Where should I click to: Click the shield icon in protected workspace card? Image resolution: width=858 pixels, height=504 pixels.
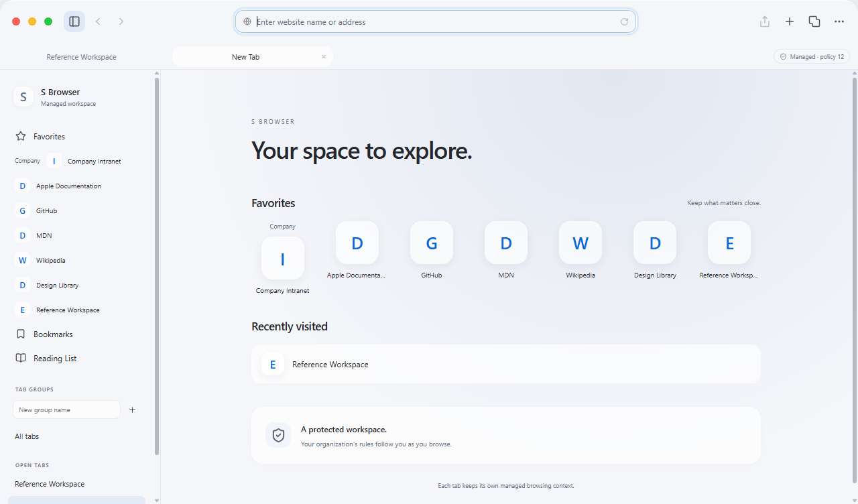click(278, 435)
